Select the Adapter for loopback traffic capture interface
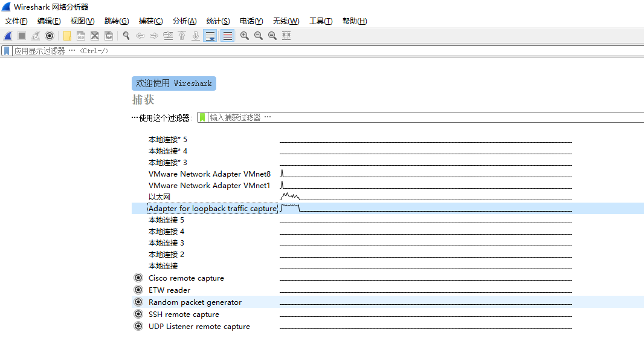 tap(213, 208)
